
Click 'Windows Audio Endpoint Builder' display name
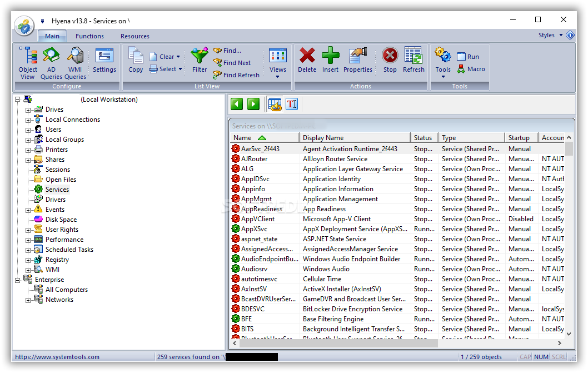[351, 259]
